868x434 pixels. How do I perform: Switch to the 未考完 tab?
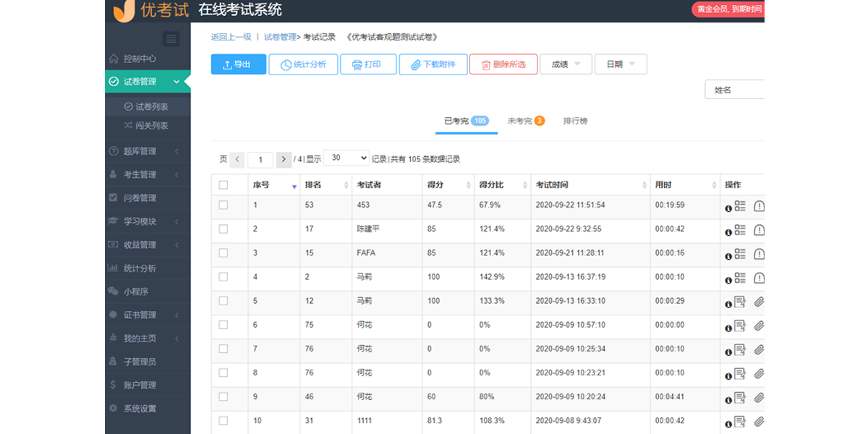(526, 122)
